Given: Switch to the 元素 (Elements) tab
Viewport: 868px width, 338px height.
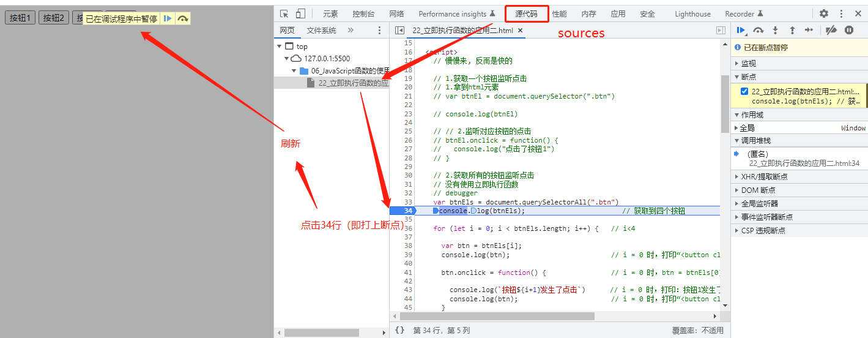Looking at the screenshot, I should [330, 13].
